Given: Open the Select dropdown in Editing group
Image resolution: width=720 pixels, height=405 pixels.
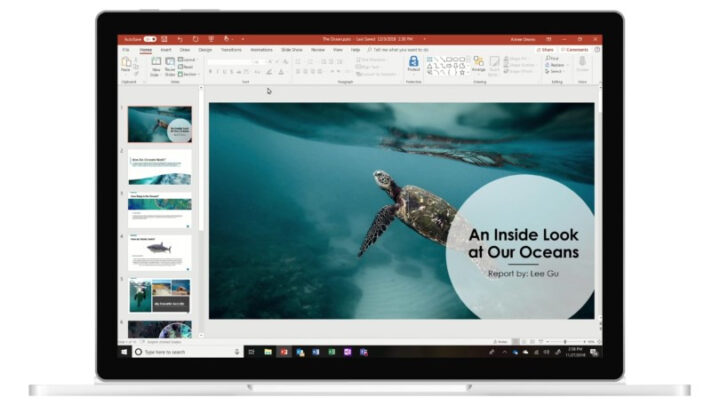Looking at the screenshot, I should point(555,72).
